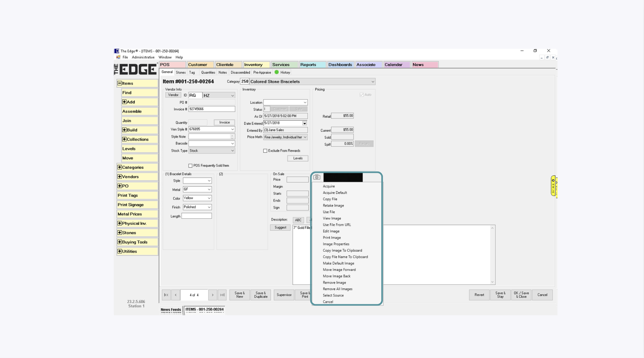Open the Dashboards main tab
Viewport: 644px width, 358px height.
[340, 65]
